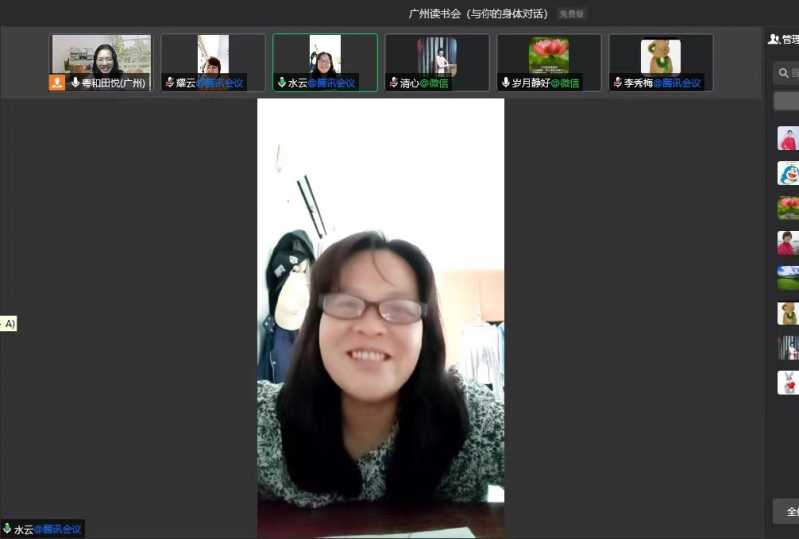The image size is (799, 539).
Task: Click the microphone icon in bottom-left speaker label
Action: point(7,529)
